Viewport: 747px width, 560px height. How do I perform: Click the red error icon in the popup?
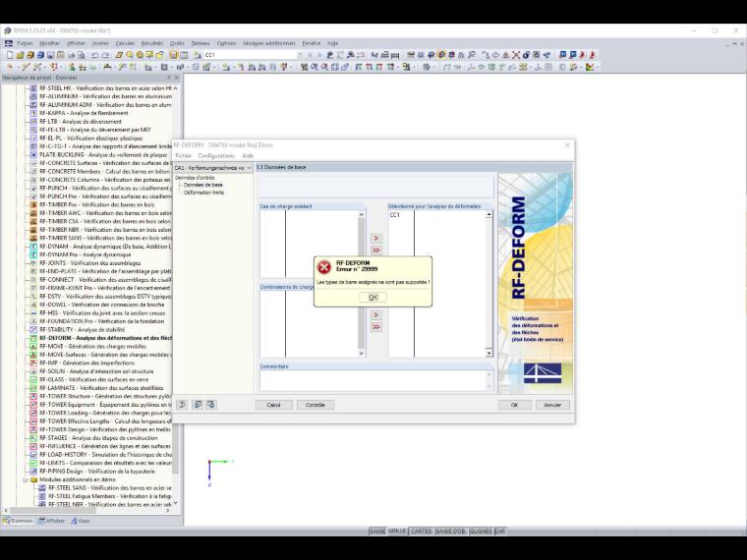[x=324, y=267]
